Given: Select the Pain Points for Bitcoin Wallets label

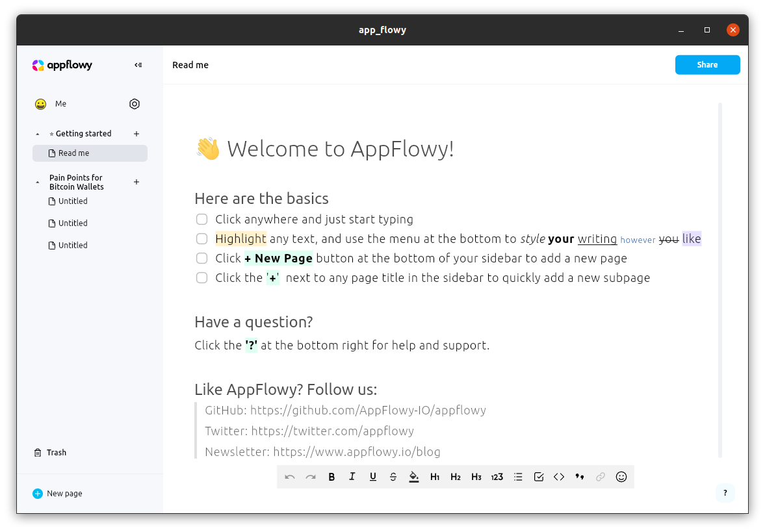Looking at the screenshot, I should tap(77, 182).
